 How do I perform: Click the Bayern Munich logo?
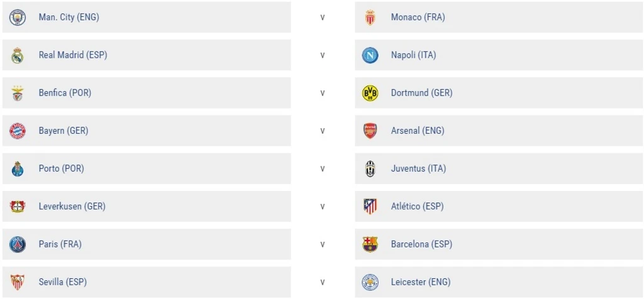click(18, 131)
